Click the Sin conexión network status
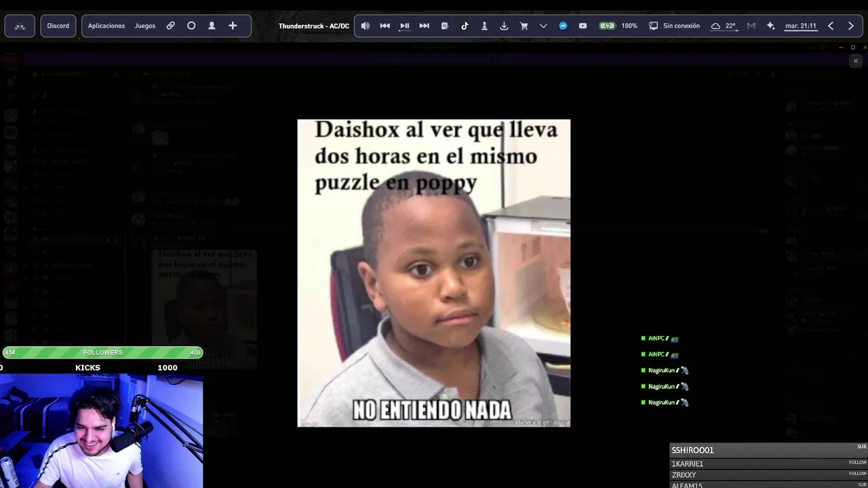The width and height of the screenshot is (868, 488). click(x=682, y=26)
